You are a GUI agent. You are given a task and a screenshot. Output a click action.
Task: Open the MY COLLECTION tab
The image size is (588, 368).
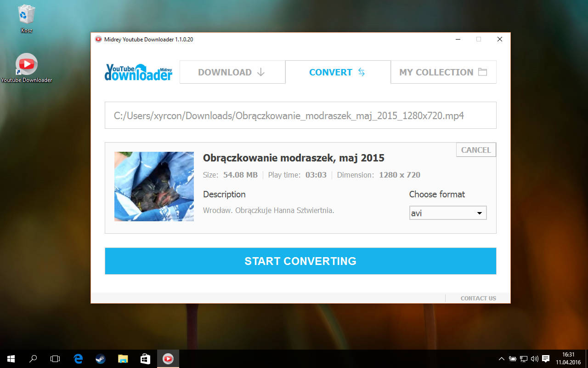(x=444, y=72)
